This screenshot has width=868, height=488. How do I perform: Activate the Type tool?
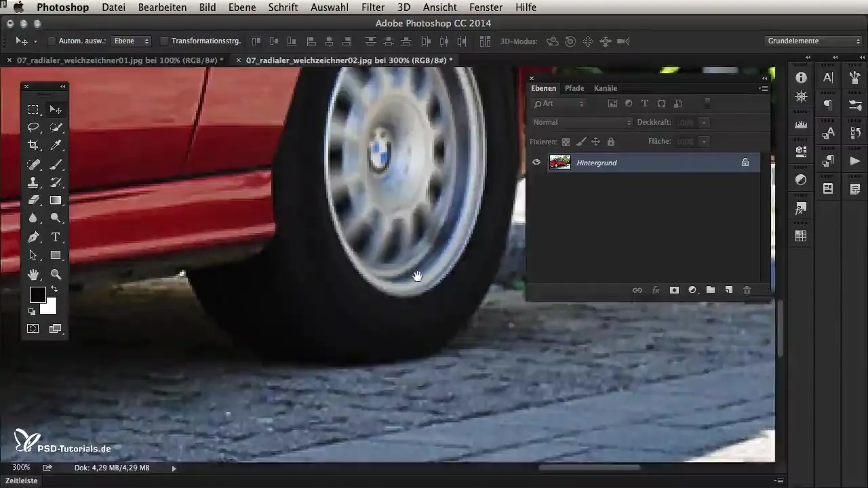tap(56, 237)
